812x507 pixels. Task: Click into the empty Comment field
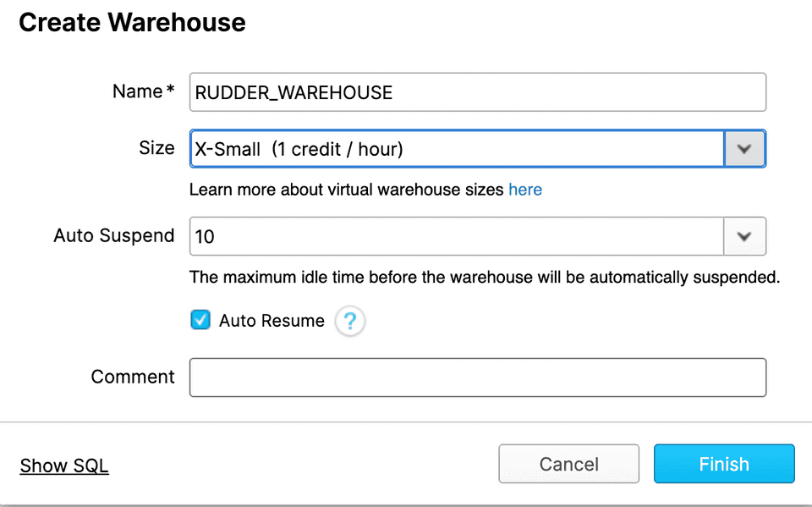tap(478, 377)
